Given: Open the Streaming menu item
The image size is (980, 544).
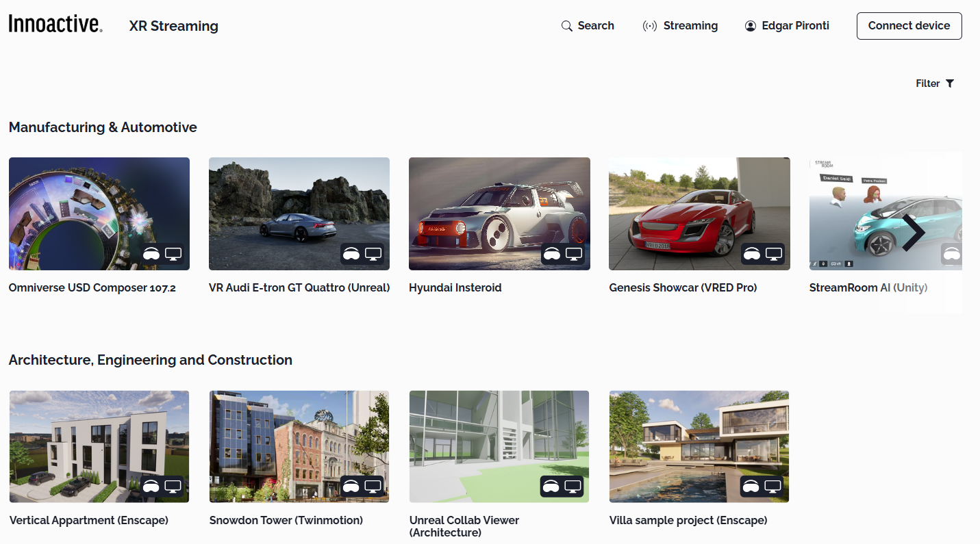Looking at the screenshot, I should (690, 26).
